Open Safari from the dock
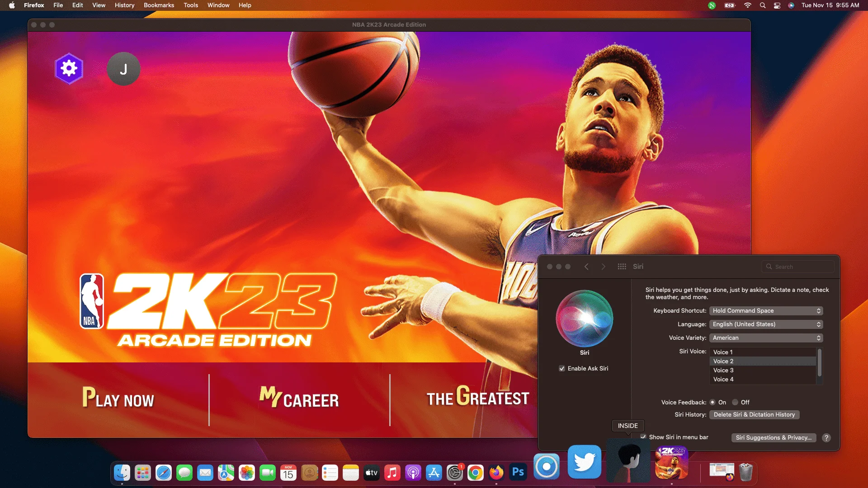This screenshot has height=488, width=868. point(164,473)
